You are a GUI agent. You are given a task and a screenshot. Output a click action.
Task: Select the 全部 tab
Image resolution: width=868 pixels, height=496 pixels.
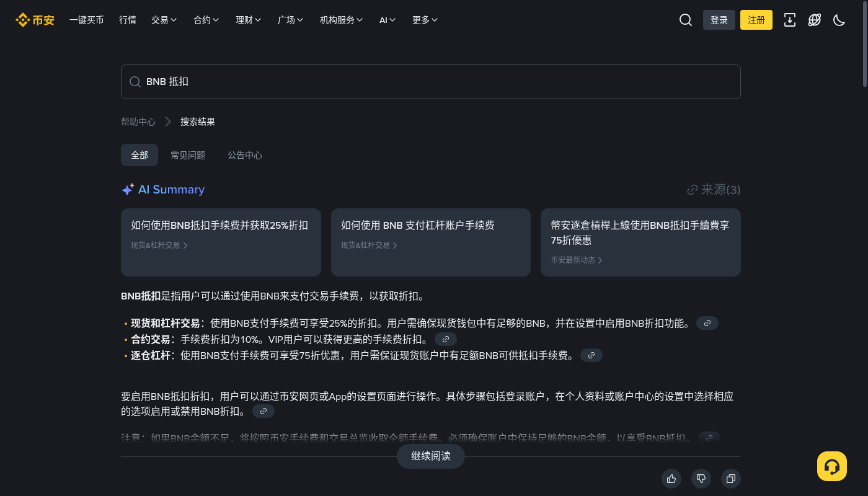[x=139, y=155]
